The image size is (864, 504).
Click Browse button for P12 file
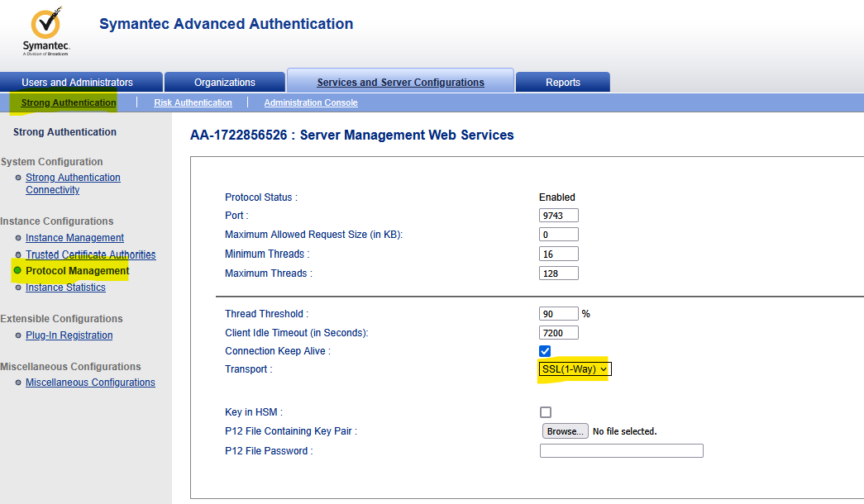point(565,431)
